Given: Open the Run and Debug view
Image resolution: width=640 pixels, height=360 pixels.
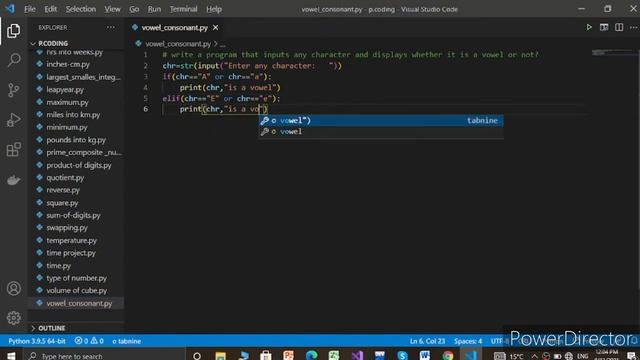Looking at the screenshot, I should [13, 120].
